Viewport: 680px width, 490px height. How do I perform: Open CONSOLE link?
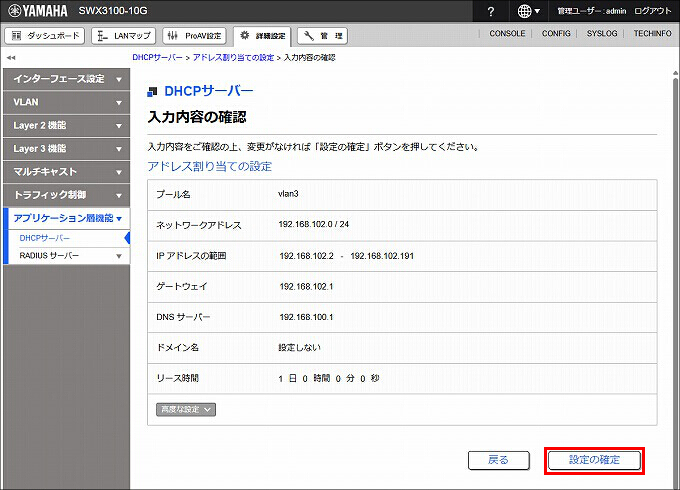[507, 33]
